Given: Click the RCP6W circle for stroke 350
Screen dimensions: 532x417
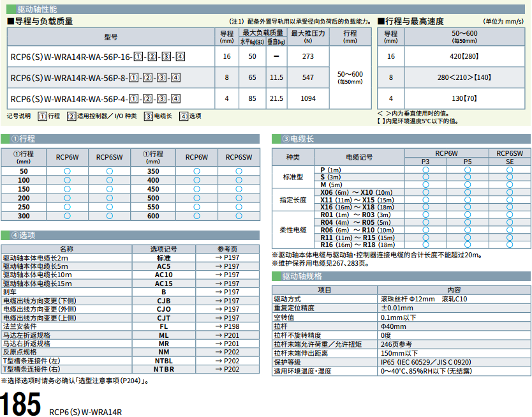Looking at the screenshot, I should point(196,171).
